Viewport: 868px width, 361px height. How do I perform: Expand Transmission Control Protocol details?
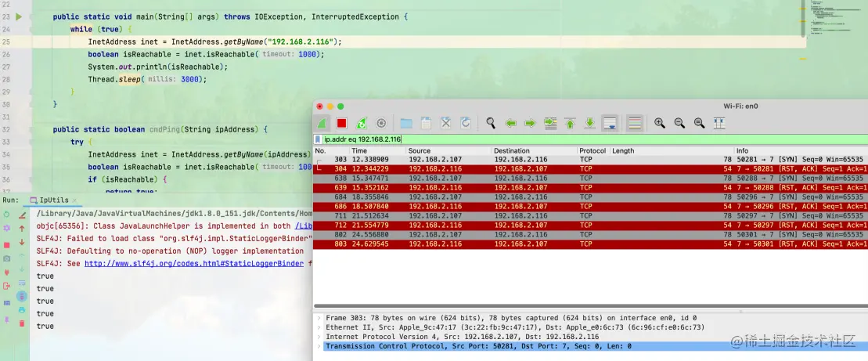point(319,346)
